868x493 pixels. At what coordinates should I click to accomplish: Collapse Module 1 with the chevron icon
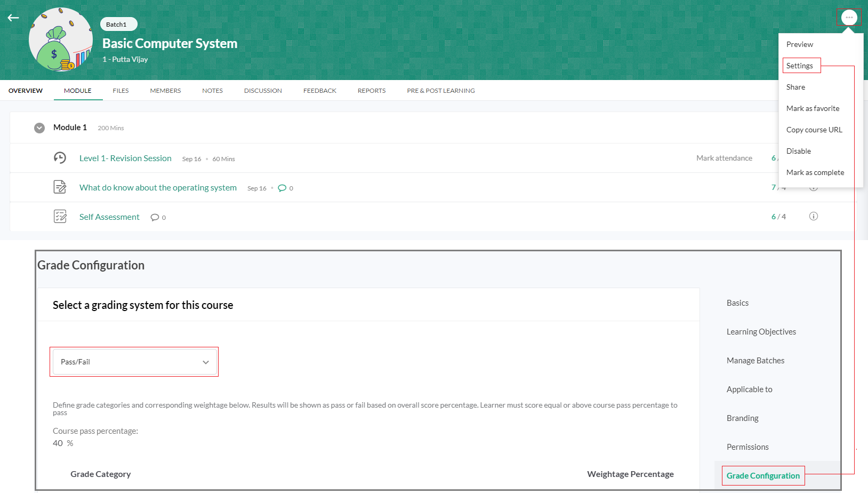[39, 128]
